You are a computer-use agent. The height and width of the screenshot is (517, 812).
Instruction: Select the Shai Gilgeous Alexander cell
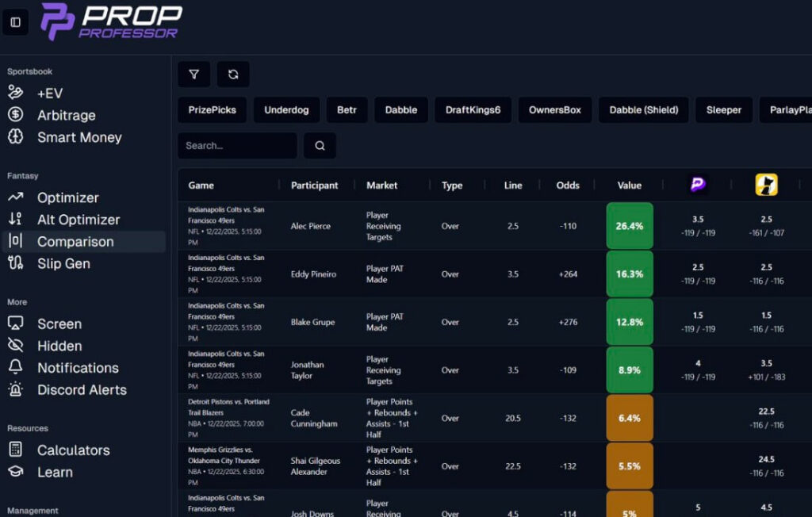316,466
